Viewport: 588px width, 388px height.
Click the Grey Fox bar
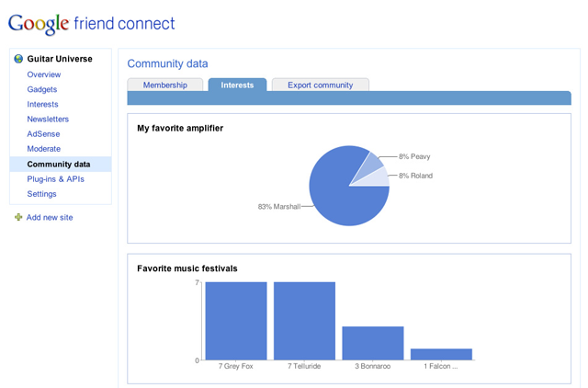(236, 321)
